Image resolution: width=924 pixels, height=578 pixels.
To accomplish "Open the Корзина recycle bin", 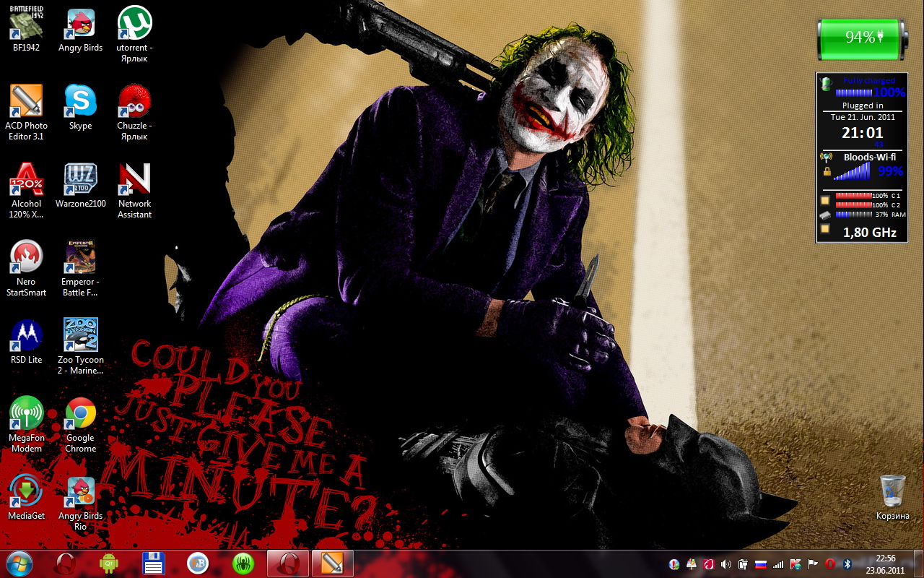I will point(892,497).
